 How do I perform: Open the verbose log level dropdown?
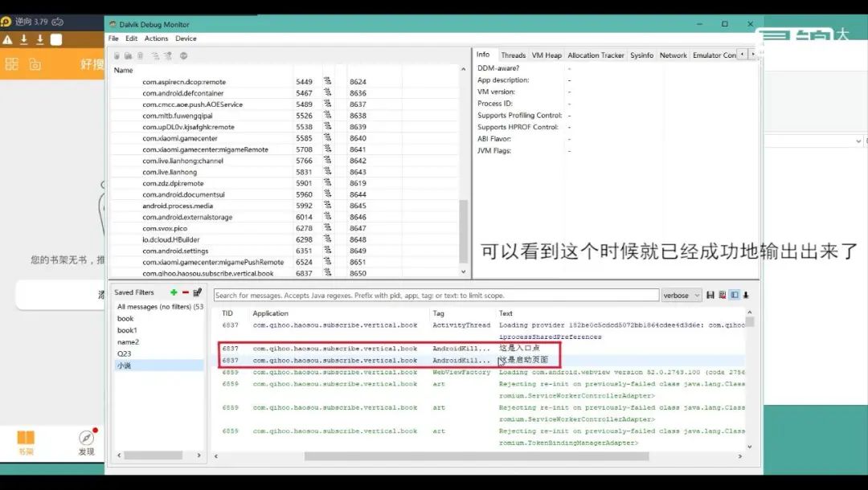pos(681,296)
